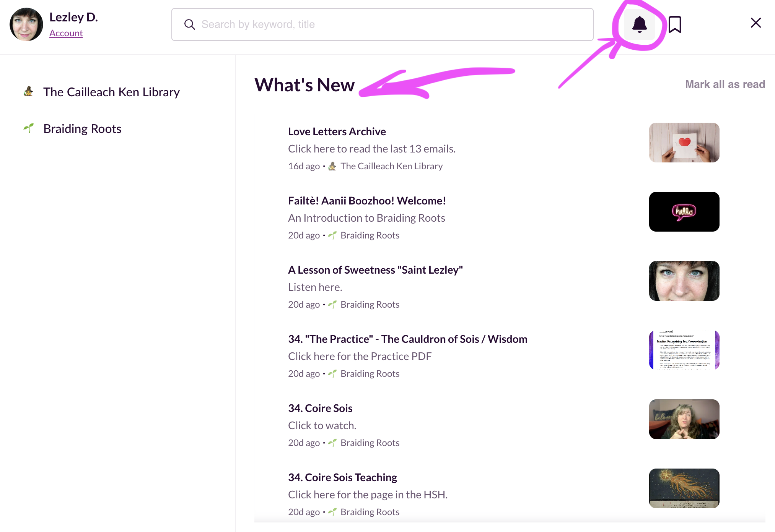Click the search magnifier icon
The height and width of the screenshot is (532, 775).
(x=189, y=24)
